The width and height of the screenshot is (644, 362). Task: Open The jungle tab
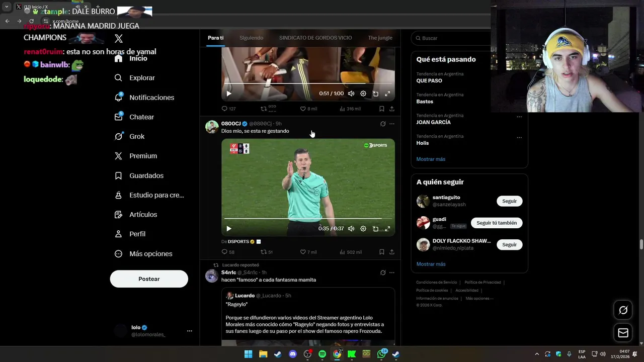[x=380, y=38]
